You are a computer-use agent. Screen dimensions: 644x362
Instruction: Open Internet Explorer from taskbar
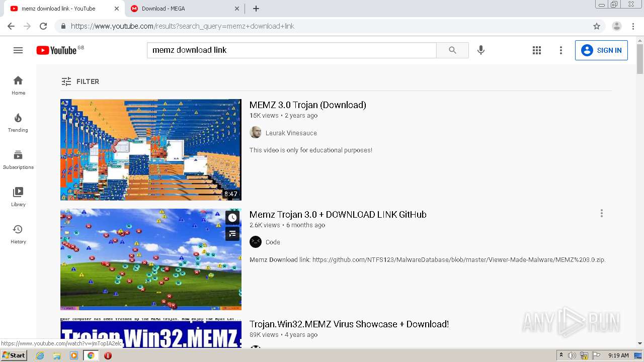pos(40,355)
